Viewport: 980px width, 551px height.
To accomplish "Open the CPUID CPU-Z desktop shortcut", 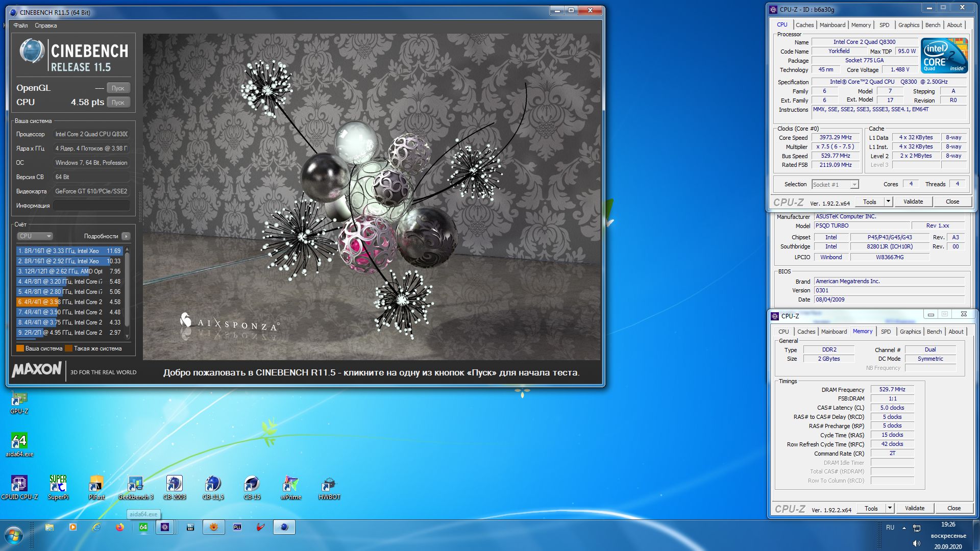I will [19, 487].
